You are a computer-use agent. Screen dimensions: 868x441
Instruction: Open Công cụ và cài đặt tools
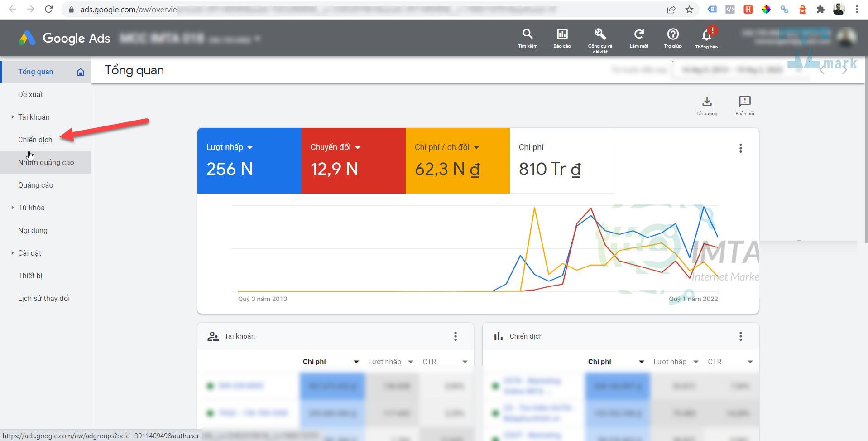pyautogui.click(x=600, y=39)
